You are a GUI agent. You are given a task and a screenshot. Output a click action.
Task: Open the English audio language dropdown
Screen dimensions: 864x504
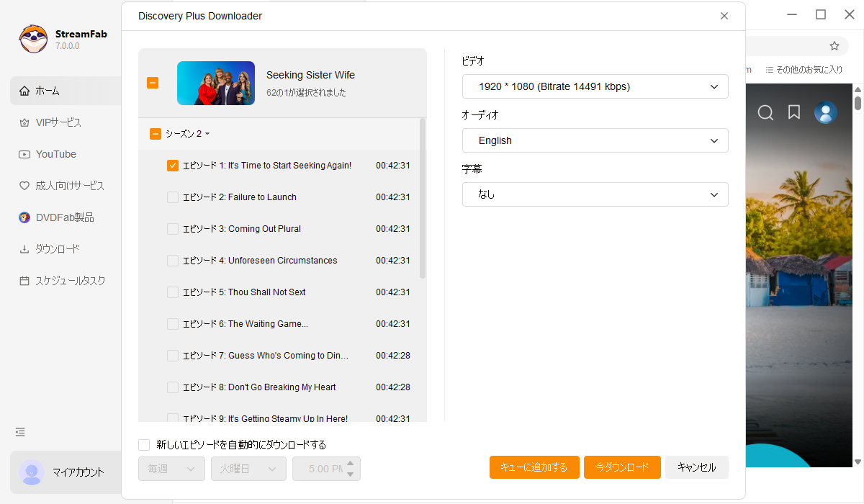point(595,140)
